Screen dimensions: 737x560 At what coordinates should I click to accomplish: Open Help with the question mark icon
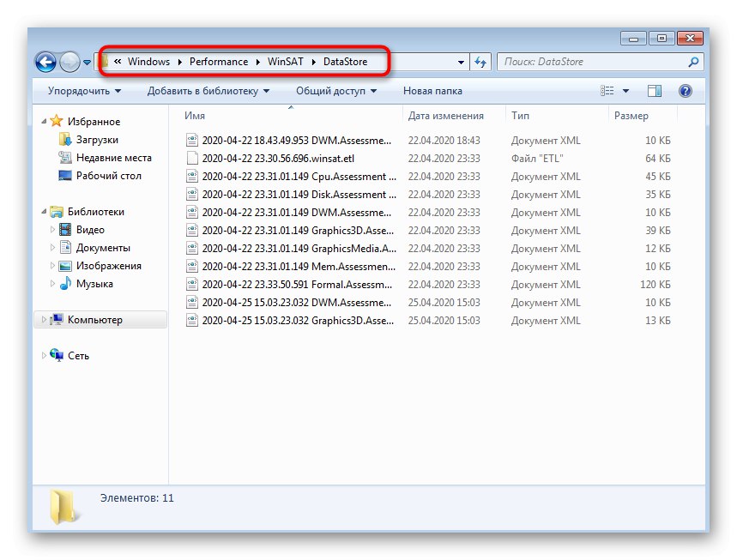pos(686,91)
